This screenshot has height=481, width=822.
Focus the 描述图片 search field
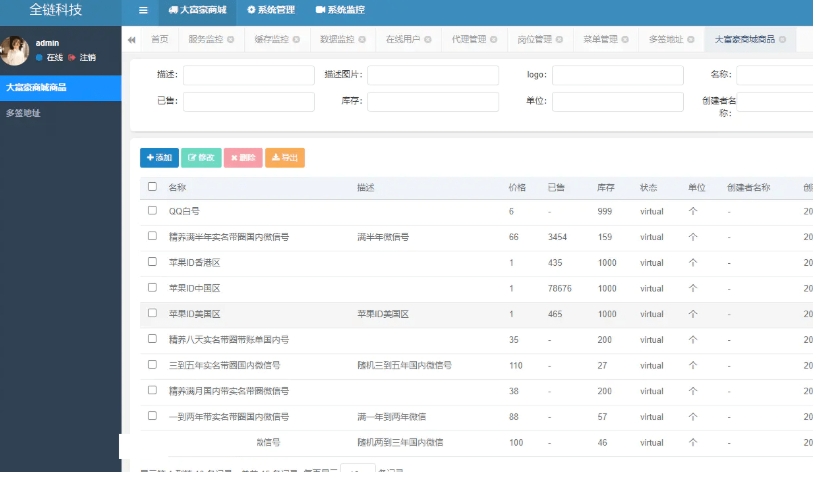click(x=433, y=75)
